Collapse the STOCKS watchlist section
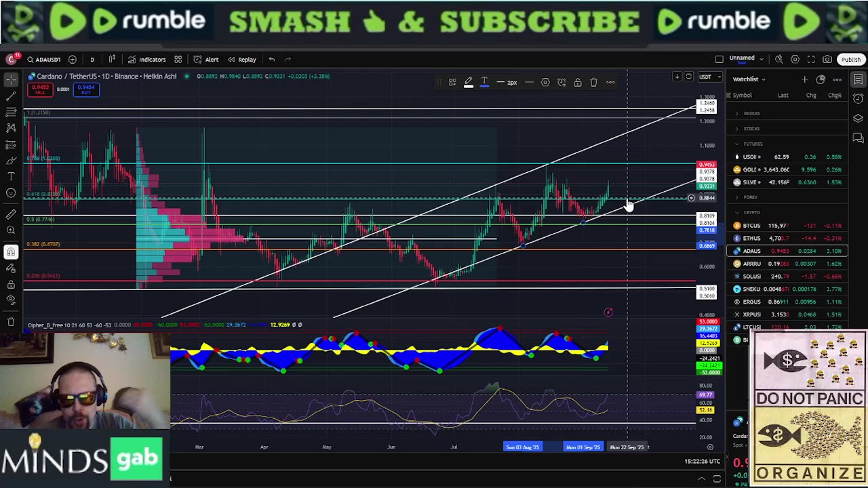Image resolution: width=868 pixels, height=488 pixels. (736, 129)
